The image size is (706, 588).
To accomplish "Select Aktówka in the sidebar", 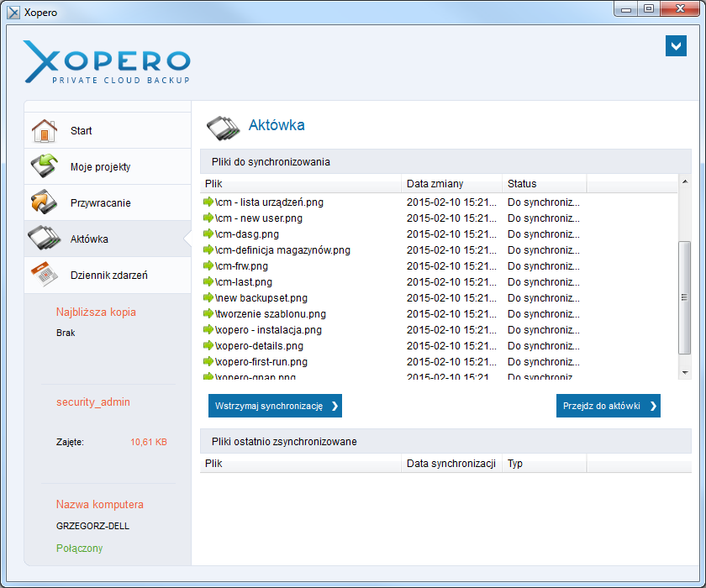I will tap(108, 239).
